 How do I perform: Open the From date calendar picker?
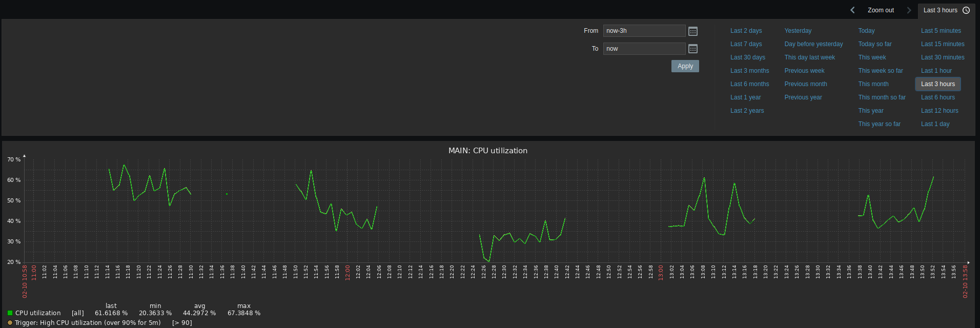tap(692, 31)
